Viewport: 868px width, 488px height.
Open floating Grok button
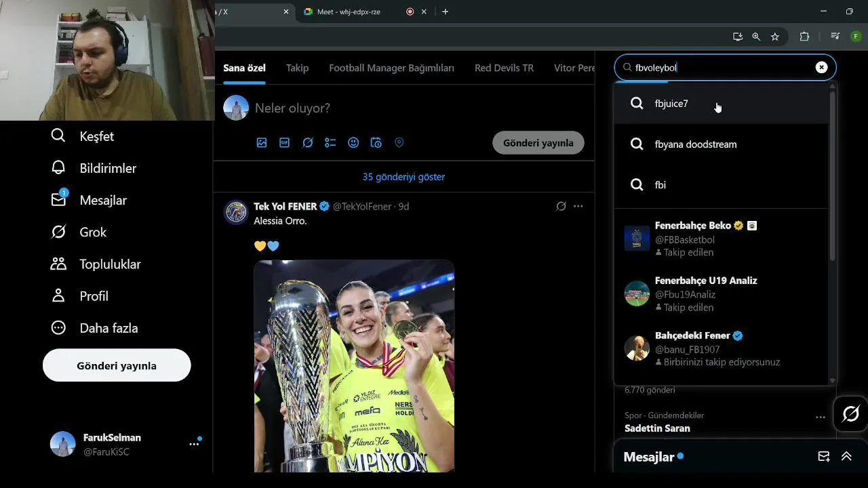(x=850, y=413)
